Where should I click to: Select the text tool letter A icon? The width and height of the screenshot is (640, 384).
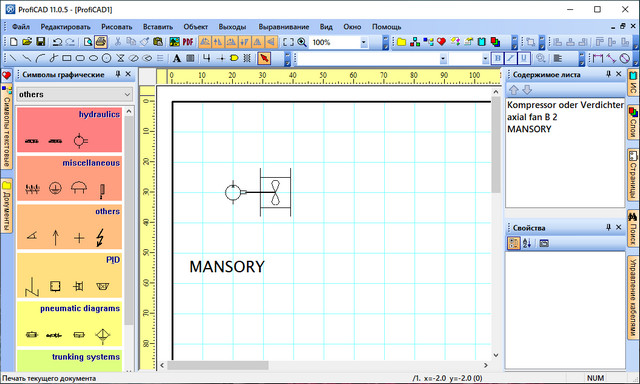tap(176, 58)
